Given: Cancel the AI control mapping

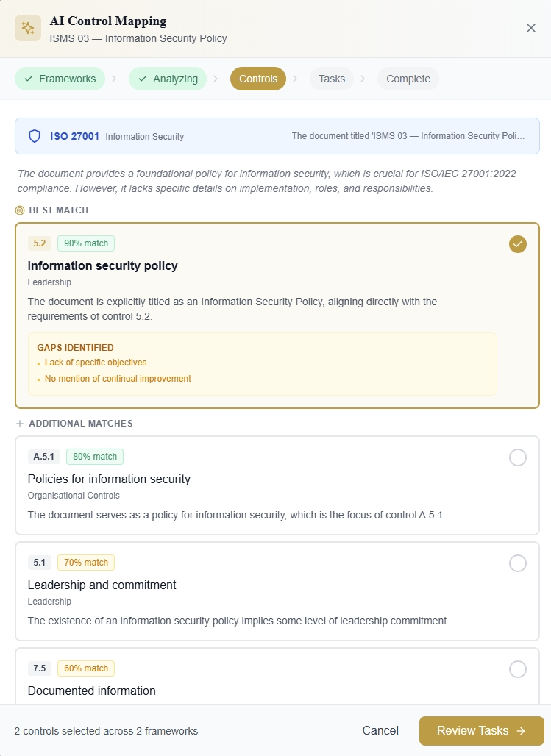Looking at the screenshot, I should (x=380, y=731).
